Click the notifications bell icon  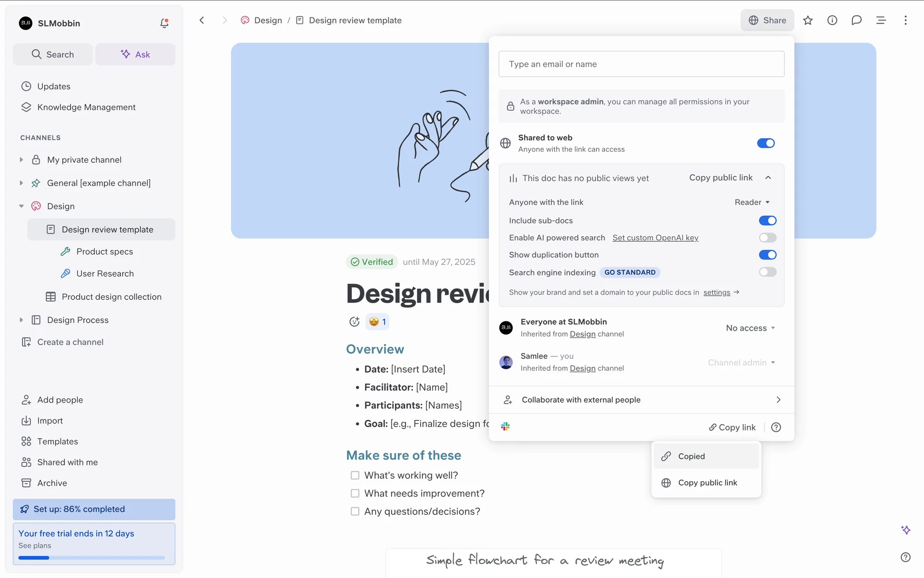pos(164,23)
